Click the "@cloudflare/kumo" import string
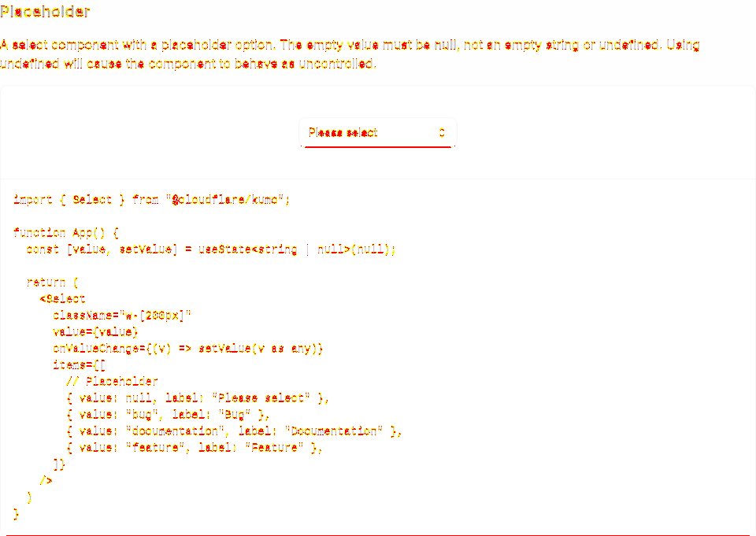Screen dimensions: 756x536 click(x=225, y=200)
